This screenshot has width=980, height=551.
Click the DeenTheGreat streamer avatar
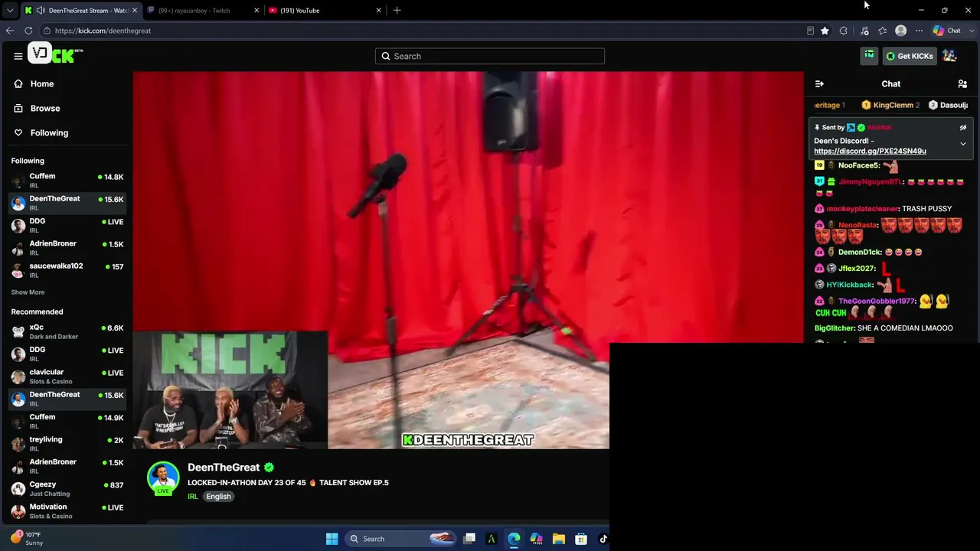(x=162, y=478)
